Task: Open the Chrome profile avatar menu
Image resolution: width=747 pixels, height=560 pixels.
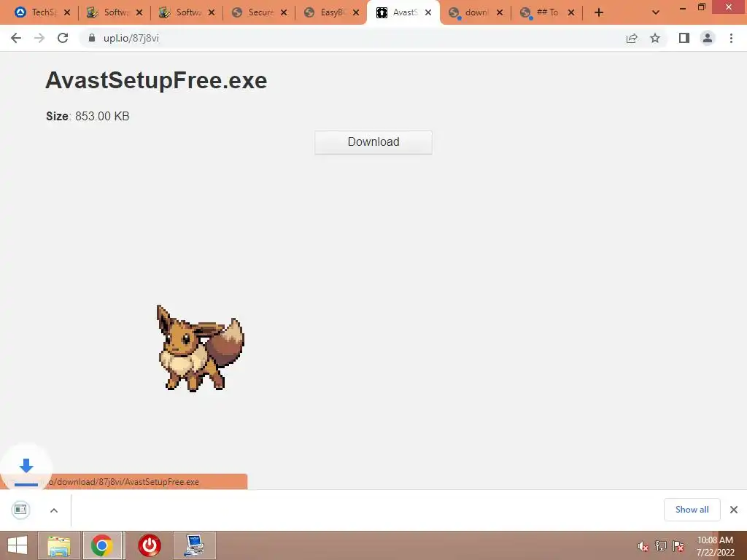Action: [x=708, y=38]
